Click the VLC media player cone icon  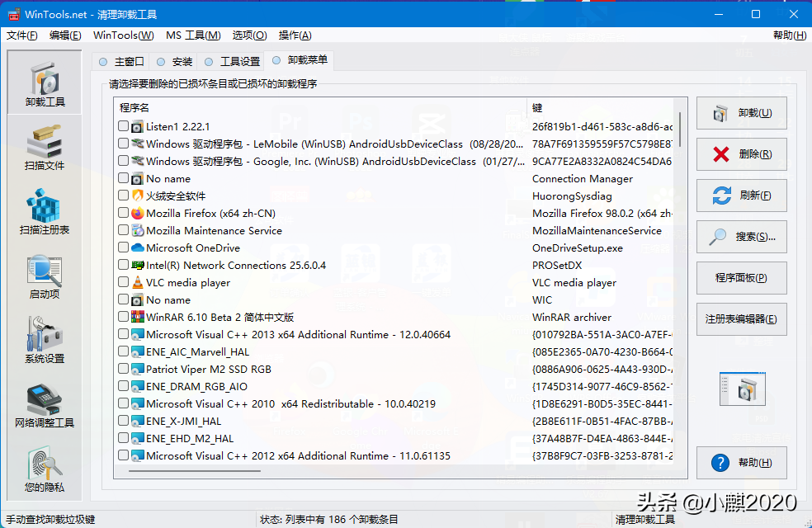[137, 283]
